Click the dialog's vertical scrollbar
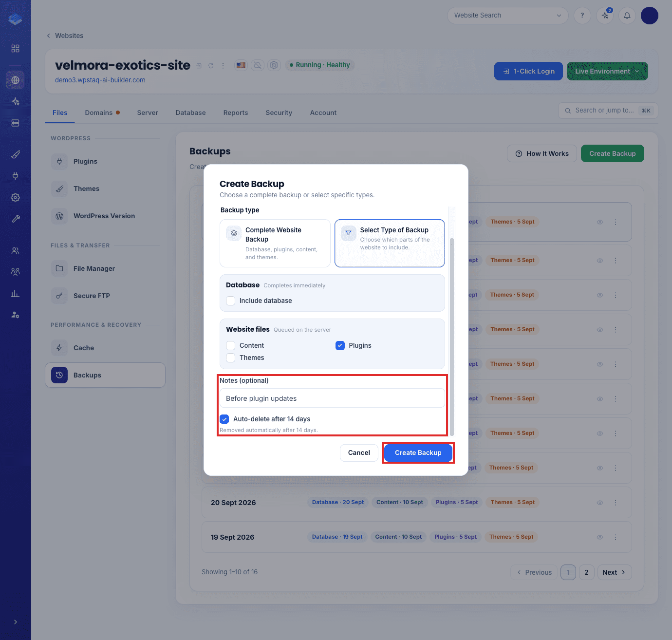This screenshot has width=672, height=640. (452, 336)
